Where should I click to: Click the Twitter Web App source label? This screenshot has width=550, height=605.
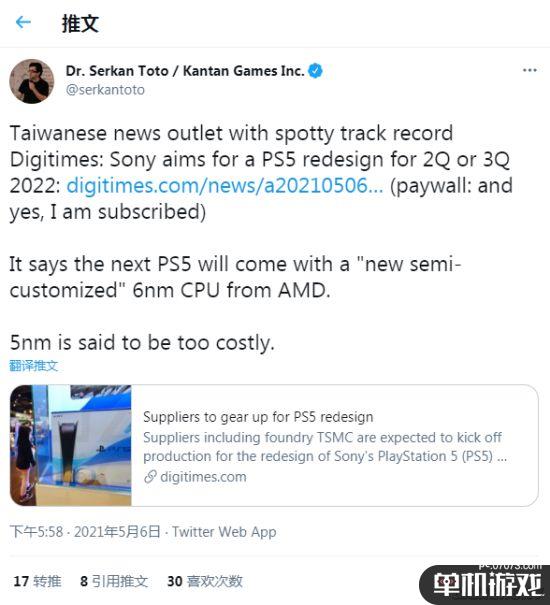tap(224, 532)
